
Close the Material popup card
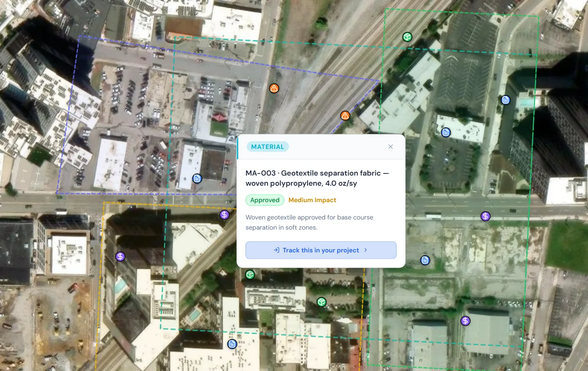click(390, 147)
